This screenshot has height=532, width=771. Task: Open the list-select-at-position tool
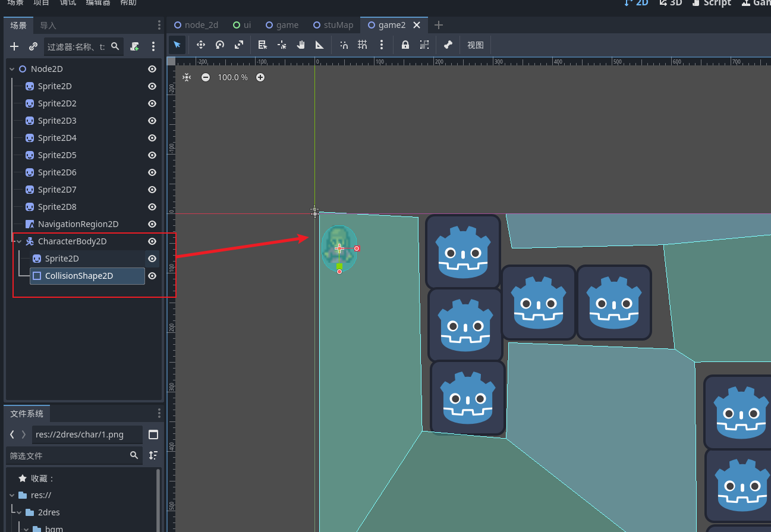(x=263, y=45)
